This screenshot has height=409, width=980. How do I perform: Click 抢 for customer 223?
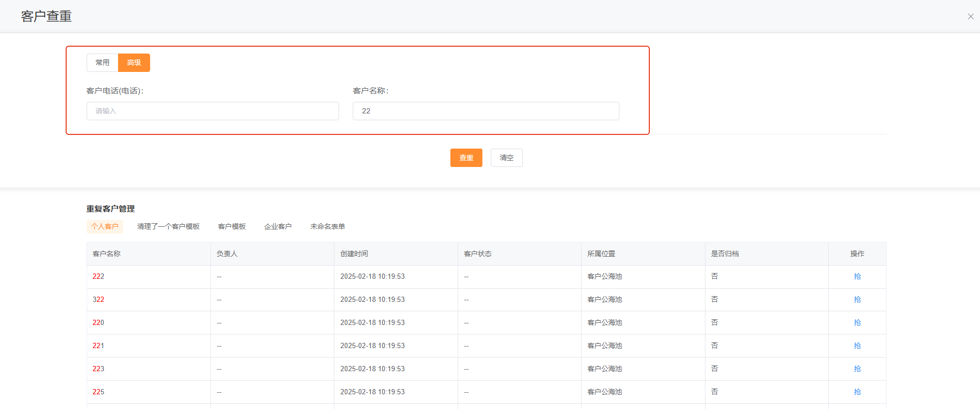(857, 369)
